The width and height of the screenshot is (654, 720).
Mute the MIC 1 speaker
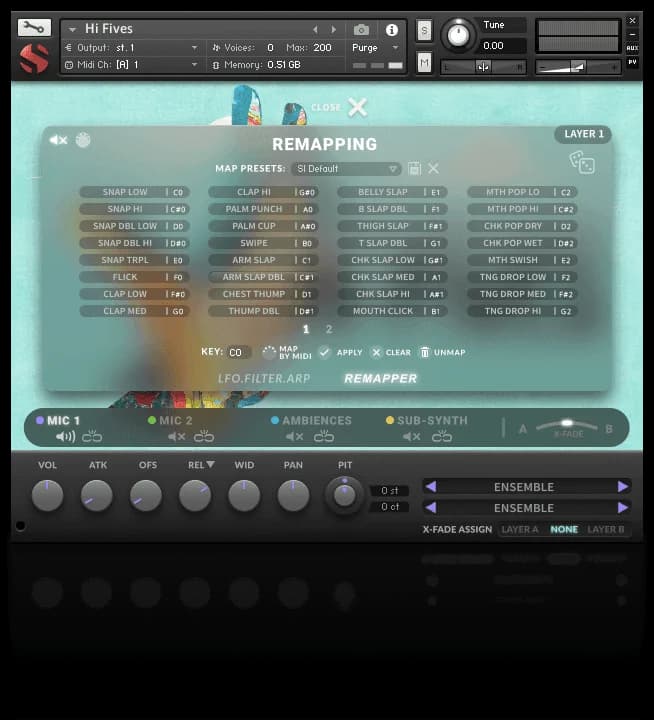point(66,437)
